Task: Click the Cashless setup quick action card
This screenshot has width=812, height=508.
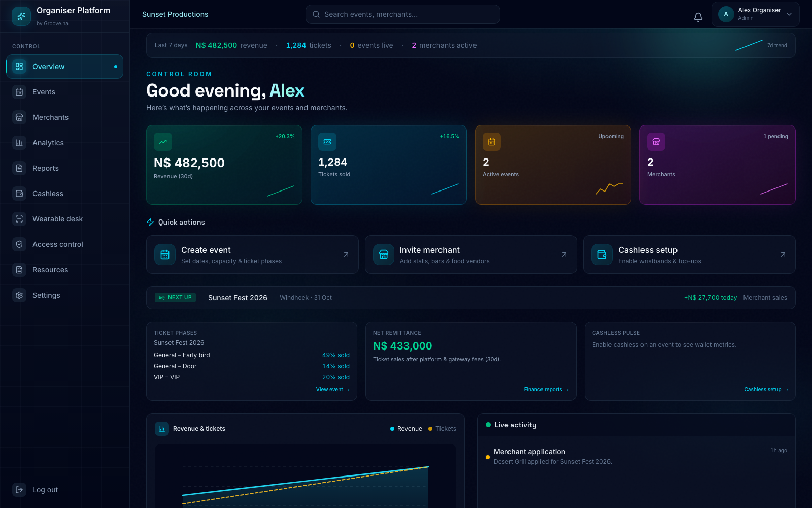Action: click(x=689, y=255)
